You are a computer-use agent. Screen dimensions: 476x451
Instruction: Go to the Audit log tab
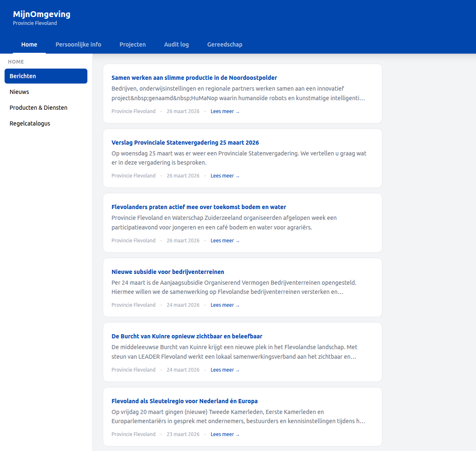point(176,44)
